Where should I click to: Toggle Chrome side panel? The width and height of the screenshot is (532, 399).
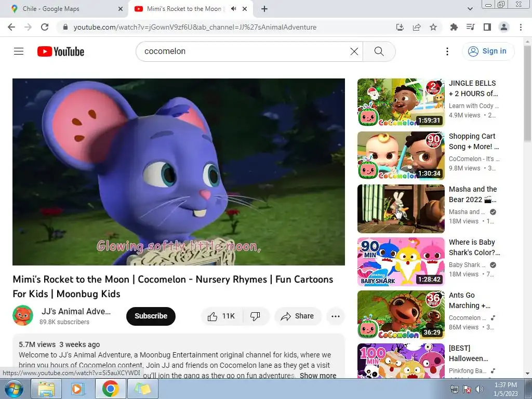[487, 27]
